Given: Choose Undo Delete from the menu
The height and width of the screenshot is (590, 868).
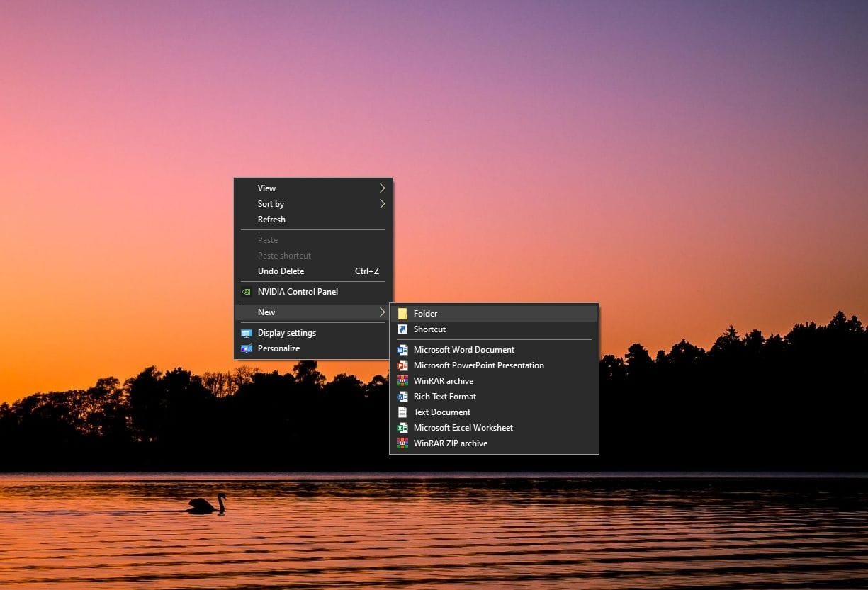Looking at the screenshot, I should [281, 271].
